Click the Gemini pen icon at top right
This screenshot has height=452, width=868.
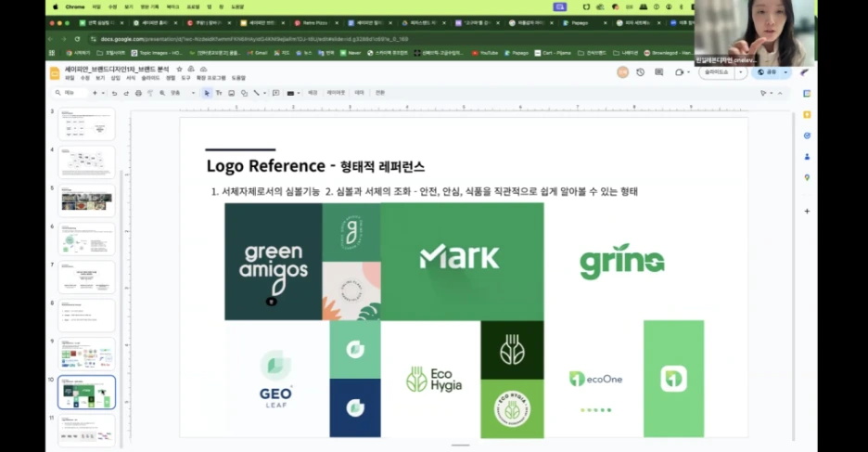pyautogui.click(x=805, y=72)
